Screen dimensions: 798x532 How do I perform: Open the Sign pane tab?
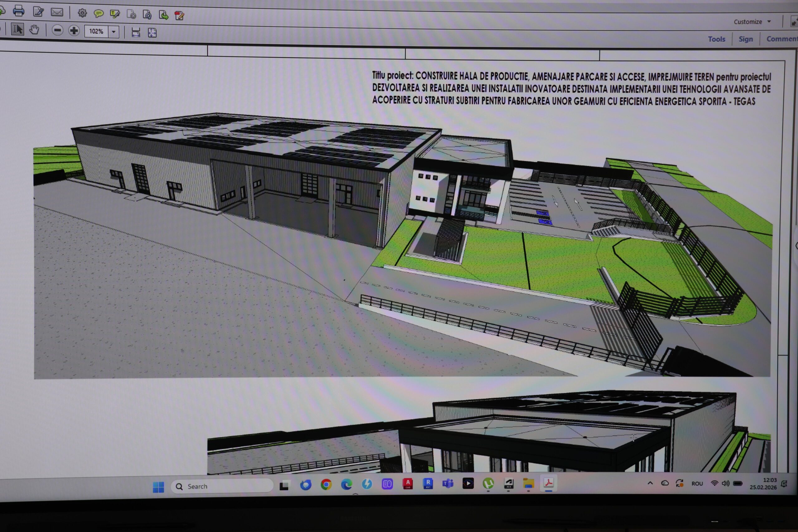[746, 39]
